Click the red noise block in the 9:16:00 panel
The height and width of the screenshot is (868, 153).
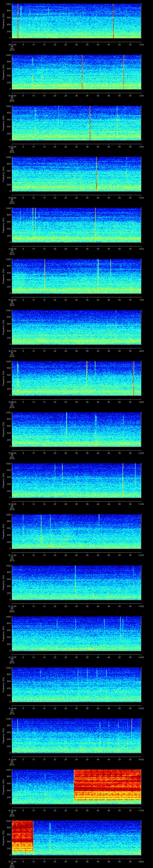pos(107,785)
